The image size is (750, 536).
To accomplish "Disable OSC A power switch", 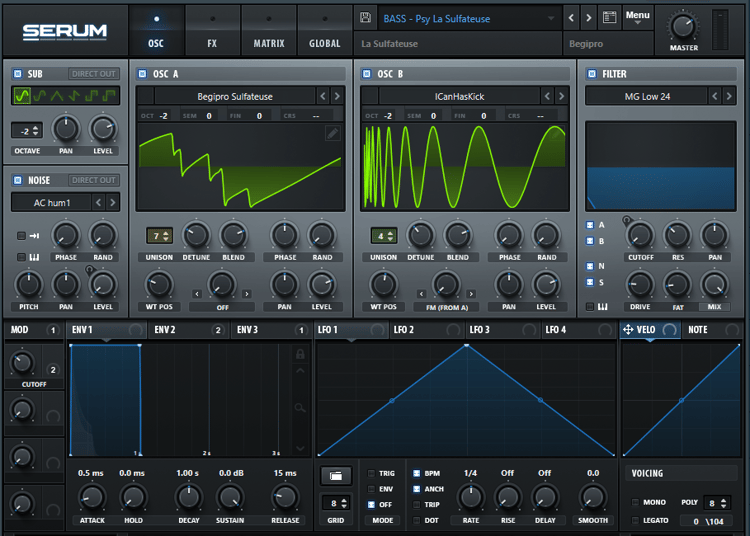I will (x=142, y=74).
